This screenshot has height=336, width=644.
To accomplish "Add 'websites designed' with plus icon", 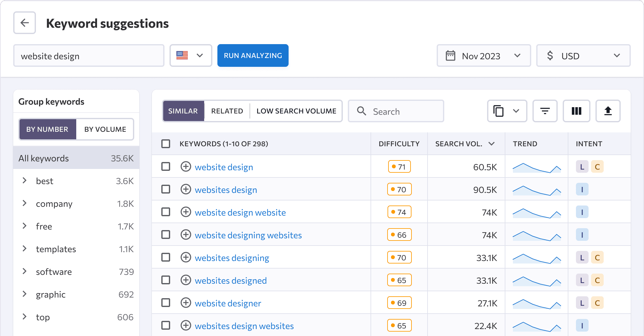I will coord(186,280).
